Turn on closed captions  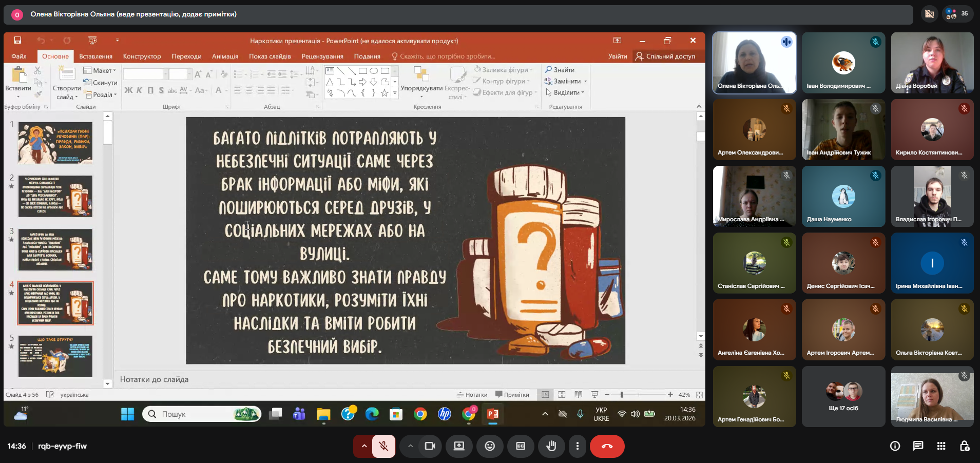pos(521,446)
